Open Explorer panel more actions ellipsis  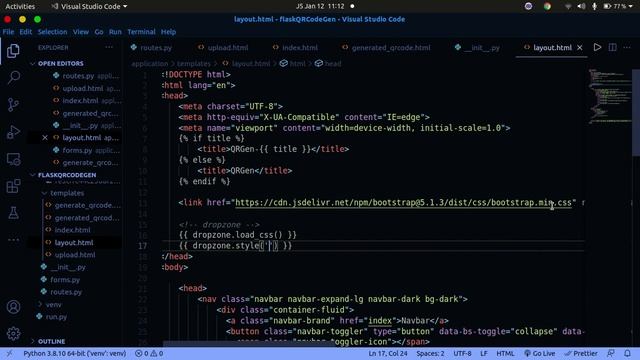pyautogui.click(x=109, y=47)
